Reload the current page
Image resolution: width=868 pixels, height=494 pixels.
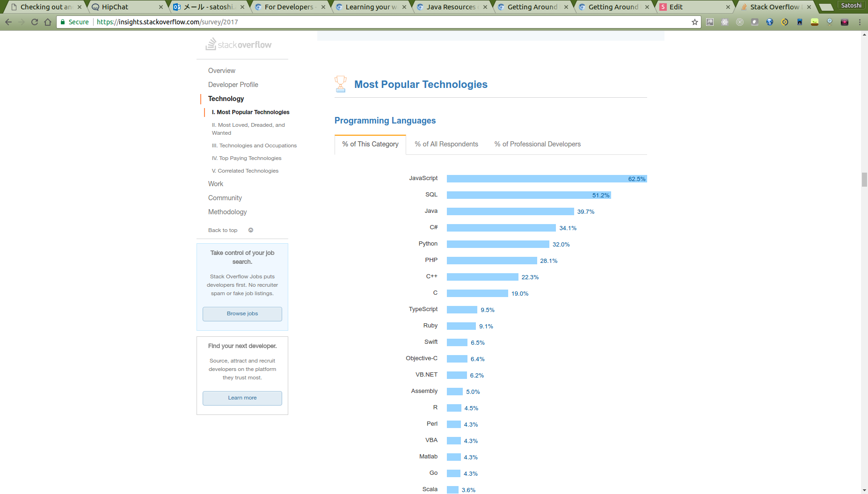(35, 22)
